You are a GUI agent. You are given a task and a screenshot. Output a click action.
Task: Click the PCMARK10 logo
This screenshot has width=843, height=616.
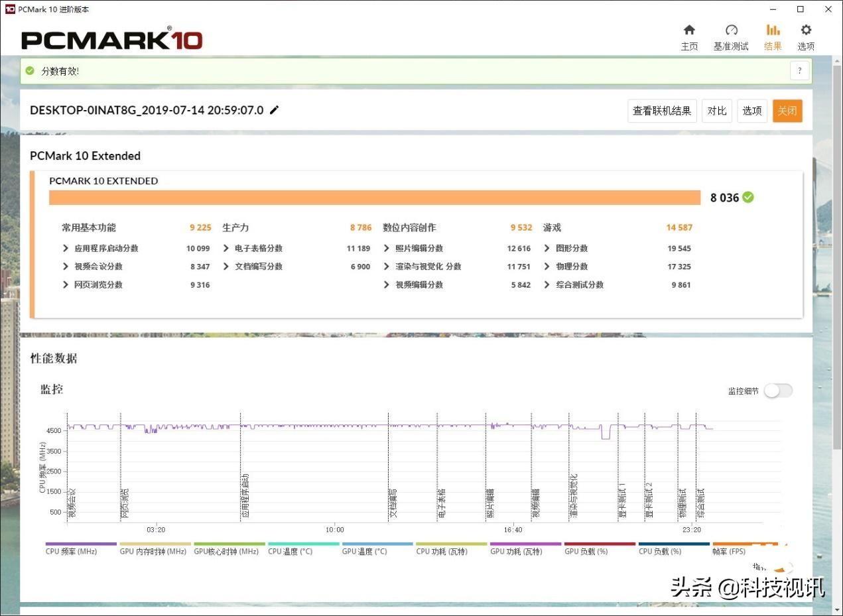click(x=112, y=39)
